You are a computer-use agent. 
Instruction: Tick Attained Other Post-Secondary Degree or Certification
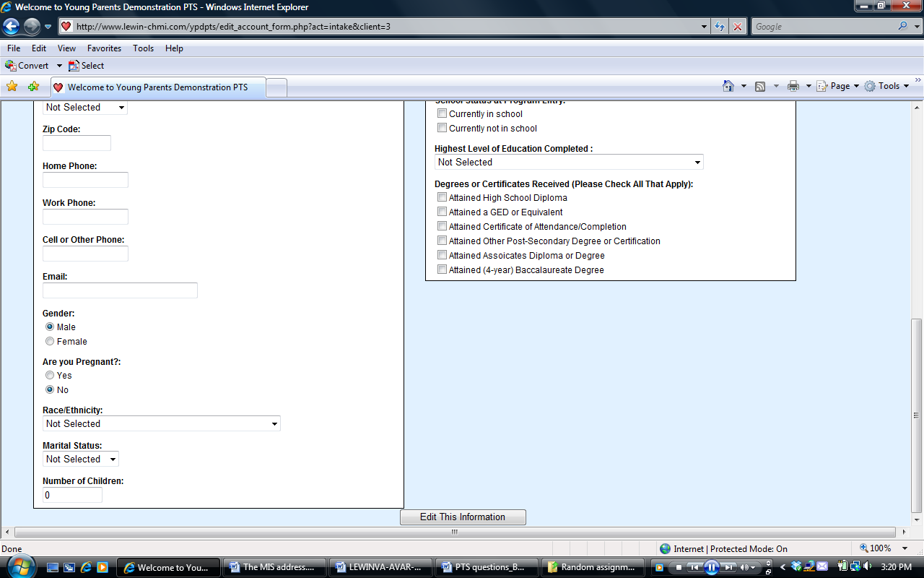click(x=443, y=241)
